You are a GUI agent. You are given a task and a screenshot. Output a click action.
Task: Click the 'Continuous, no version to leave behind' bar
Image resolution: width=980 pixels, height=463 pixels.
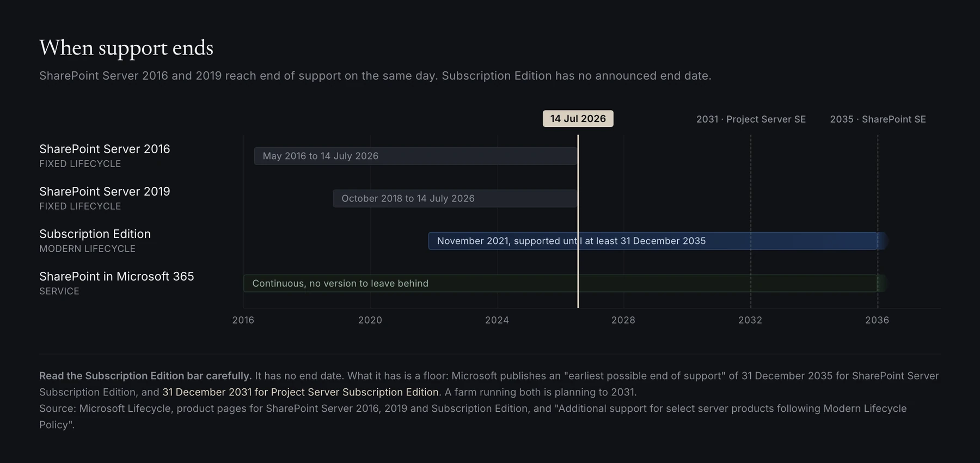point(566,283)
